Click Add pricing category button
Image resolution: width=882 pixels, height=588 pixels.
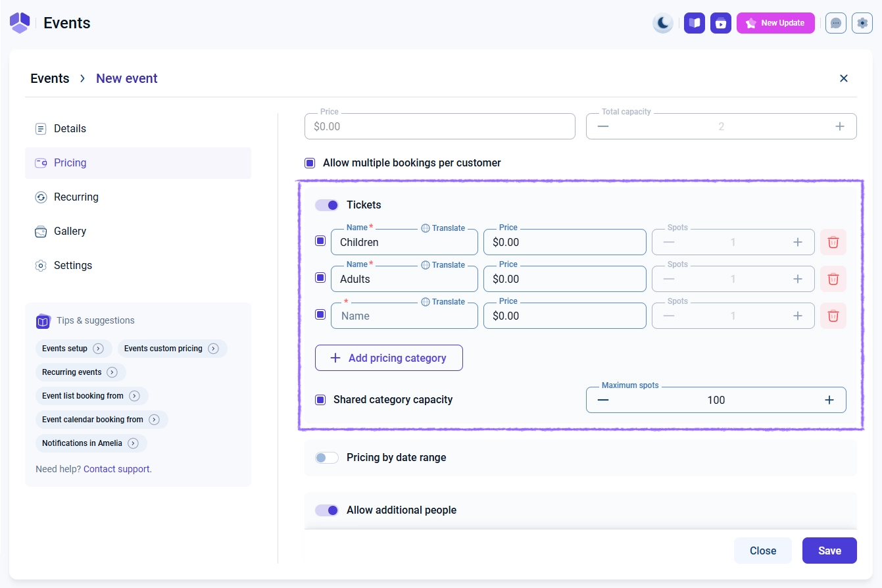389,358
